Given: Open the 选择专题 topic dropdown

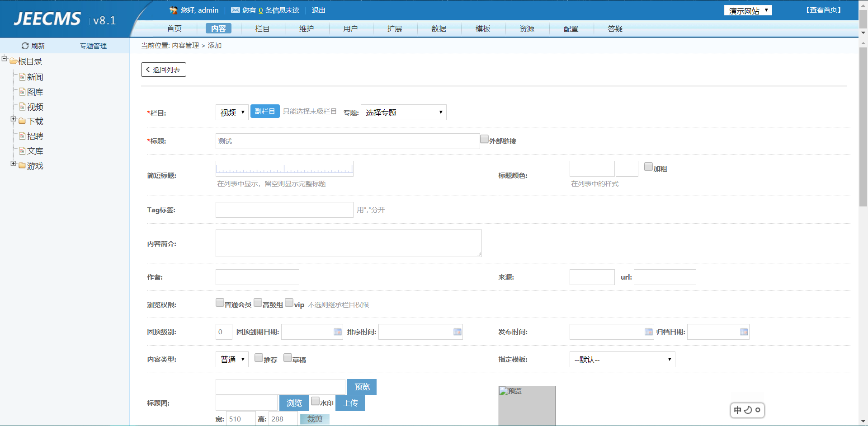Looking at the screenshot, I should click(403, 112).
